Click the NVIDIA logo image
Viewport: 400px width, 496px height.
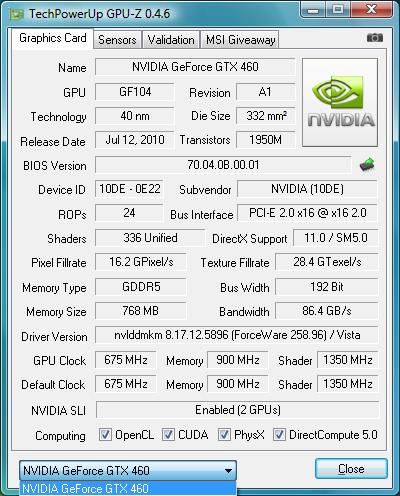click(340, 102)
